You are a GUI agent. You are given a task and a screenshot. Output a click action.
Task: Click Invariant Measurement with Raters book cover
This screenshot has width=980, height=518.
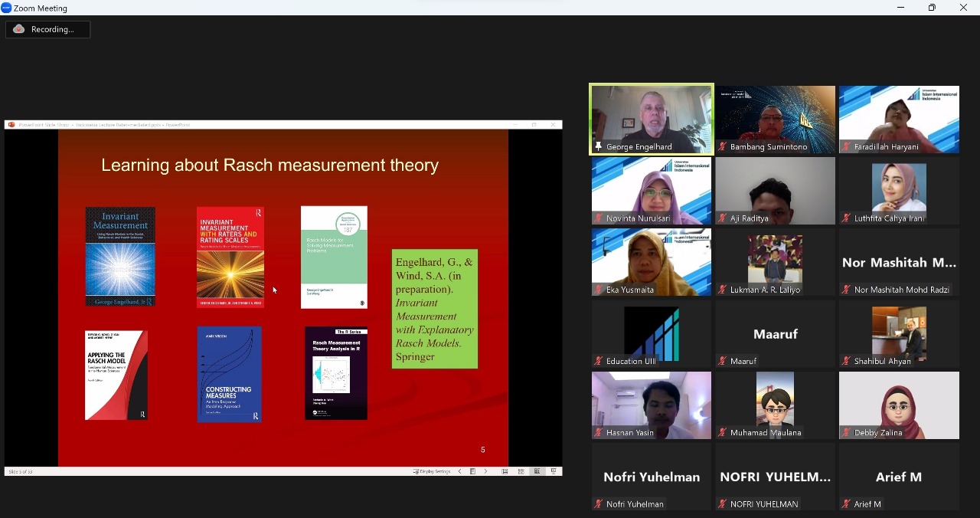230,257
